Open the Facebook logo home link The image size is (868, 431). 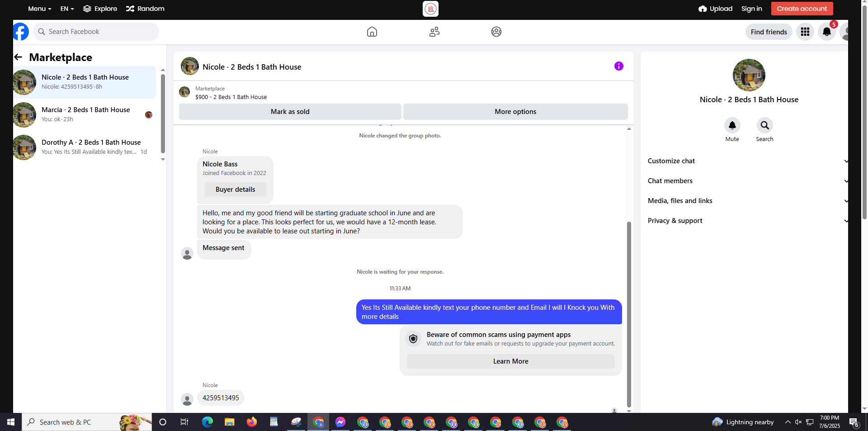coord(21,32)
